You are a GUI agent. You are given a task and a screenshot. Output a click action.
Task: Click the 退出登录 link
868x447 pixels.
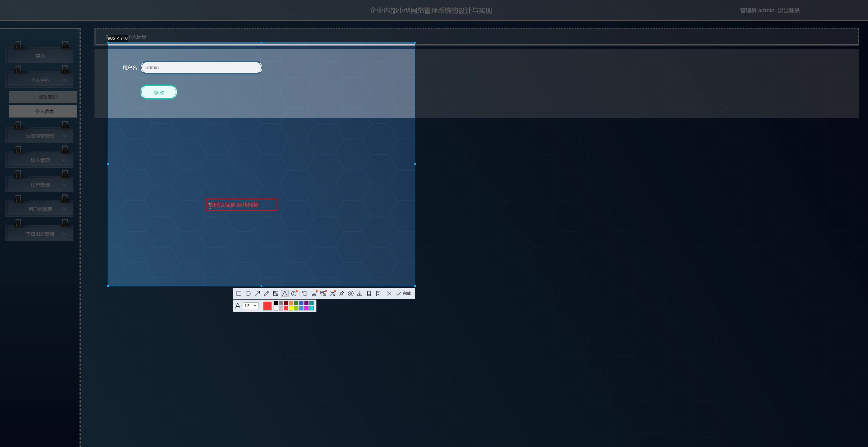point(788,11)
